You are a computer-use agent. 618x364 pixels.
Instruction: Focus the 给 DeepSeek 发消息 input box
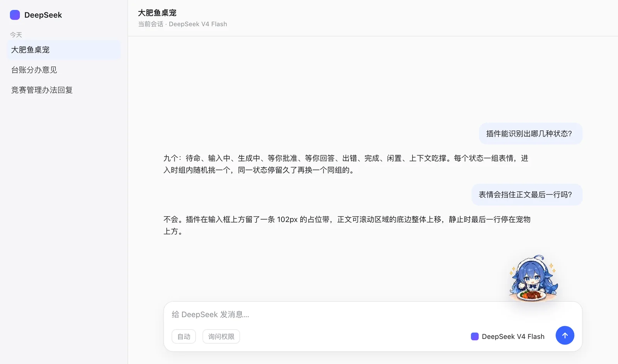tap(373, 315)
